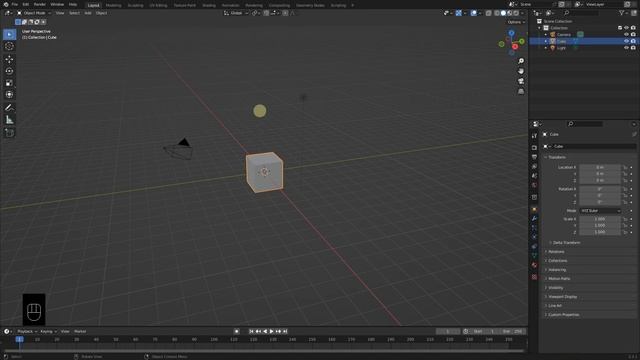Viewport: 640px width, 360px height.
Task: Select the Measure tool
Action: (9, 120)
